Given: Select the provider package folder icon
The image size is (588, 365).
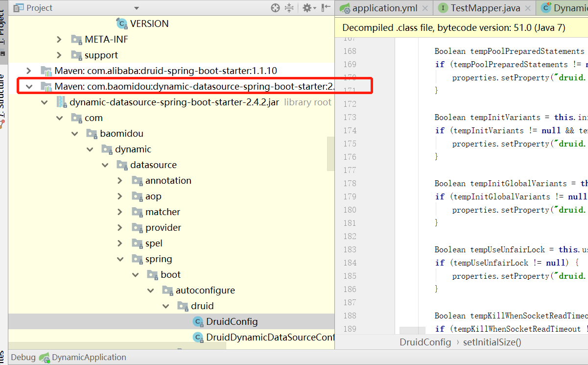Looking at the screenshot, I should click(x=137, y=227).
